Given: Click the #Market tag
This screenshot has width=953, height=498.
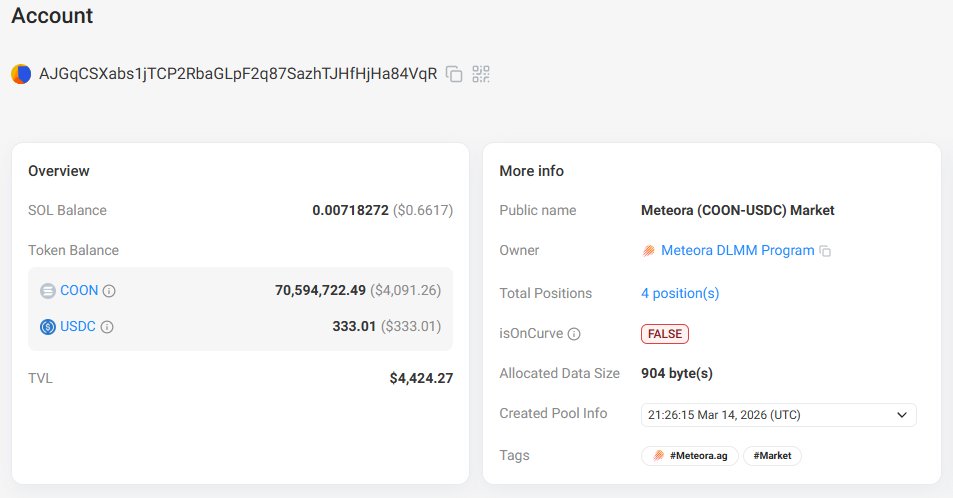Looking at the screenshot, I should point(772,455).
